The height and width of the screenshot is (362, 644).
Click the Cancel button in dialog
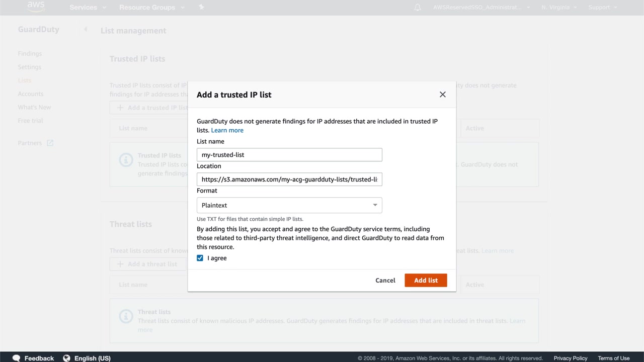click(385, 281)
